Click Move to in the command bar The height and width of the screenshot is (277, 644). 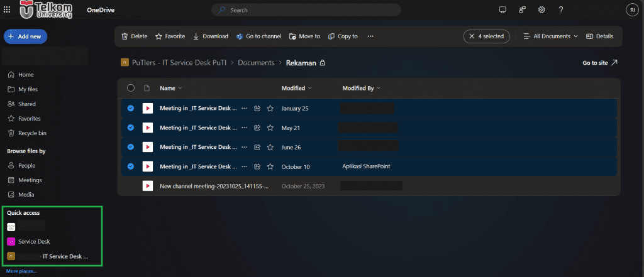pyautogui.click(x=304, y=36)
